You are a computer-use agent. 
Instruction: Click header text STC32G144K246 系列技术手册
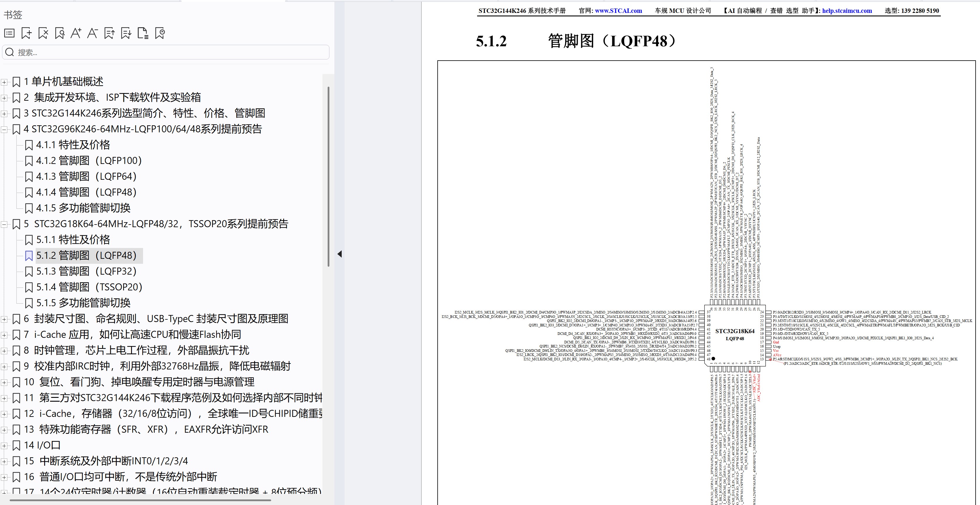click(522, 11)
